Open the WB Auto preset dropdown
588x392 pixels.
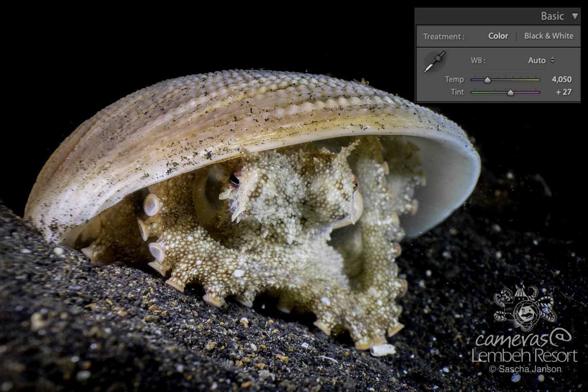541,61
